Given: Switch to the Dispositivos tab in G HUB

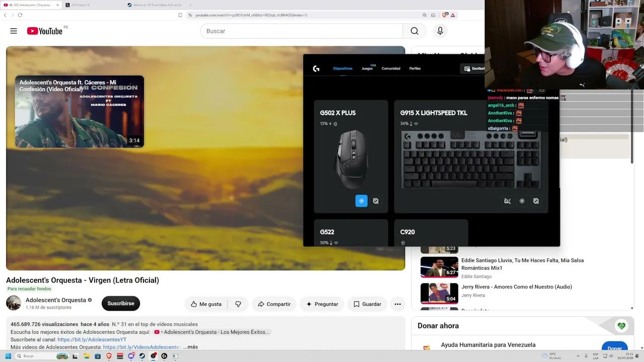Looking at the screenshot, I should point(343,68).
